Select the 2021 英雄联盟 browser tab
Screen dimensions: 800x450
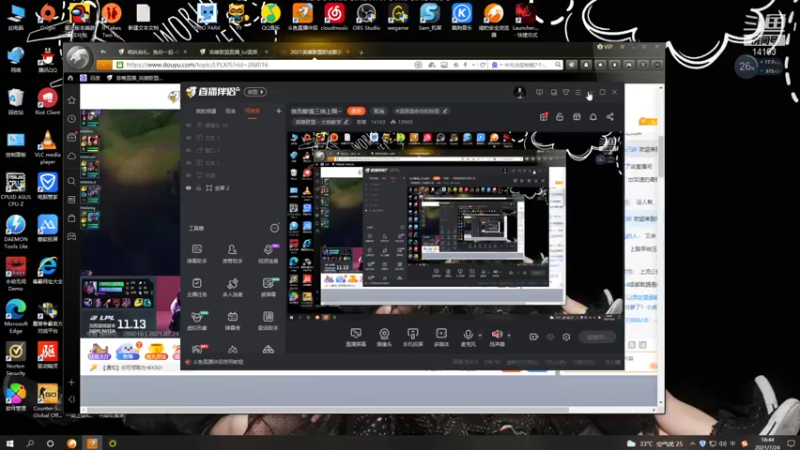(314, 52)
